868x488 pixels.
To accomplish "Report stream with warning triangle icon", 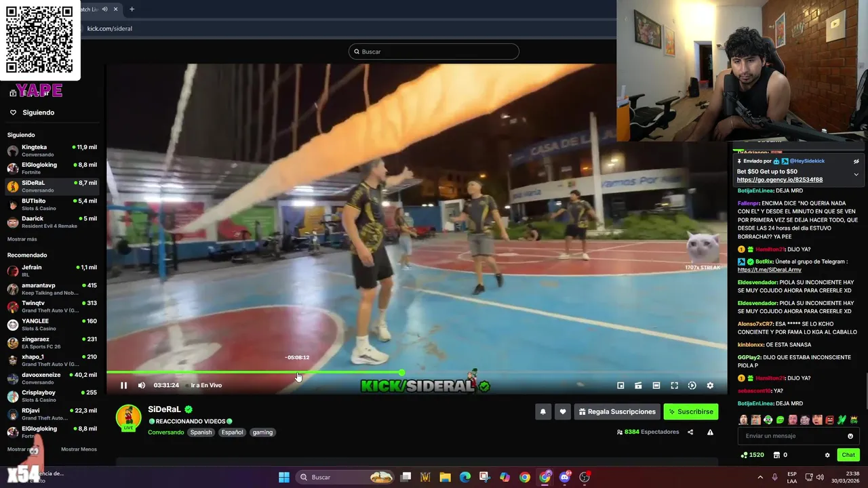I will pyautogui.click(x=710, y=432).
